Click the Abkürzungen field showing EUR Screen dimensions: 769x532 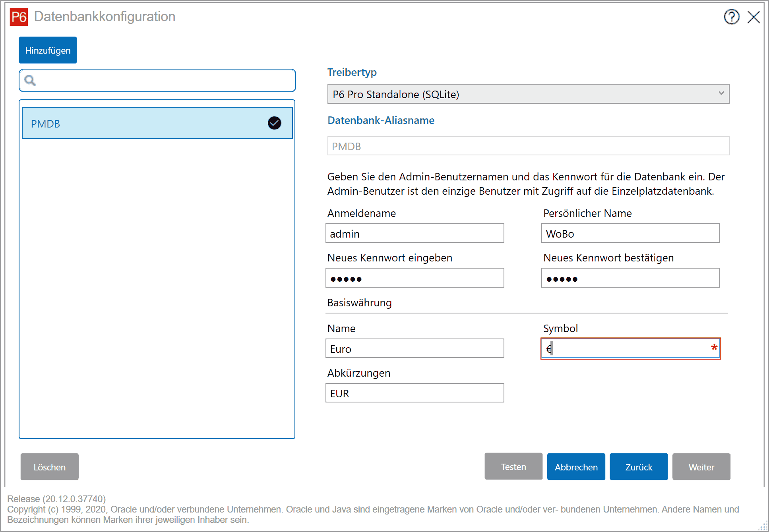[x=415, y=393]
